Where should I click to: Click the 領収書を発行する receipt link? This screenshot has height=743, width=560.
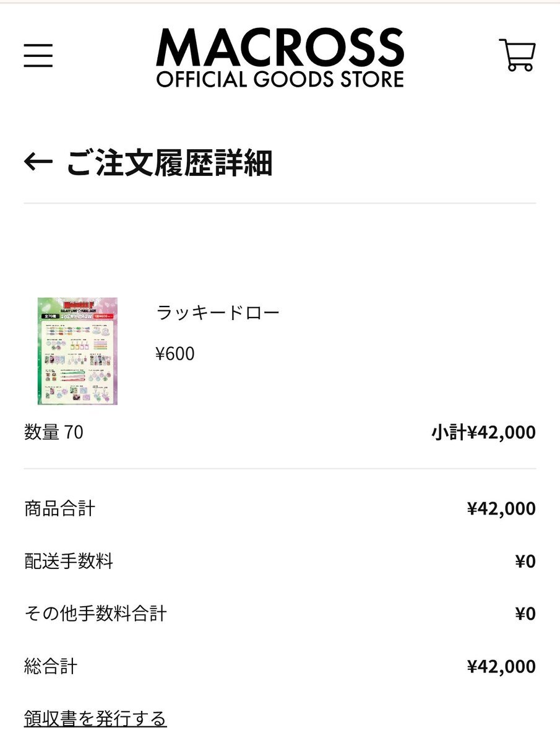click(95, 719)
